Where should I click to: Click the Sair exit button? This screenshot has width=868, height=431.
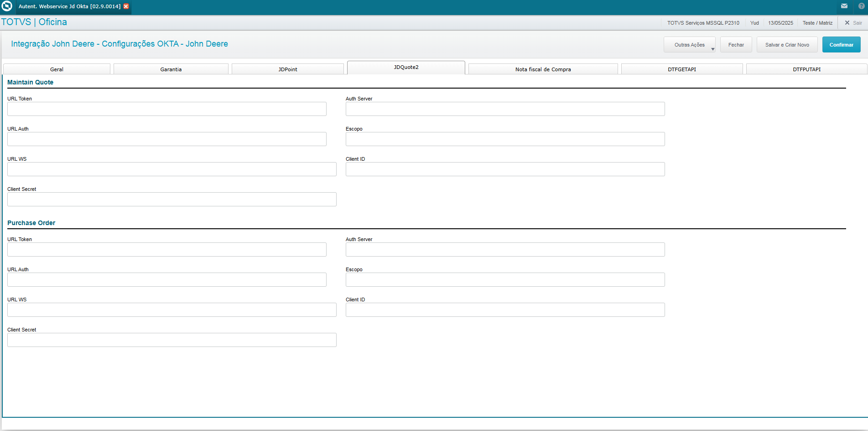[853, 23]
